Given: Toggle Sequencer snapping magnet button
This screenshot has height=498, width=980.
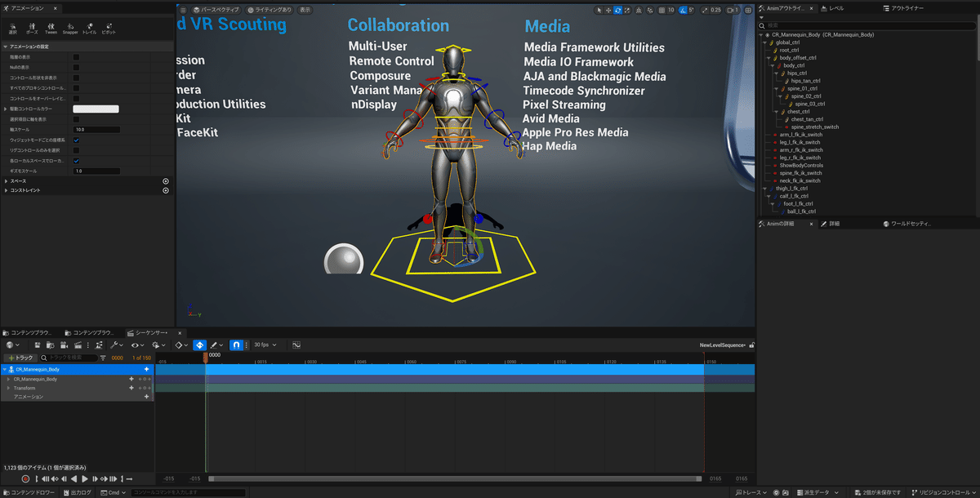Looking at the screenshot, I should click(235, 345).
